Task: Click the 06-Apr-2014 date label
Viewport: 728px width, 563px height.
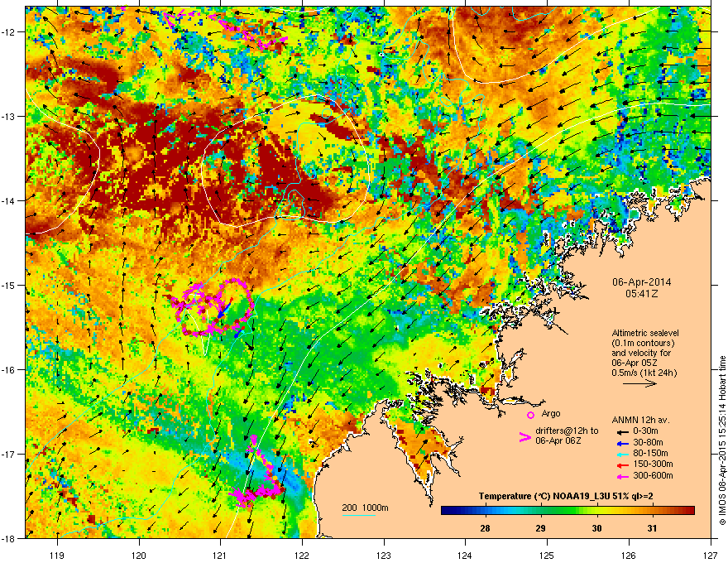Action: click(x=641, y=282)
